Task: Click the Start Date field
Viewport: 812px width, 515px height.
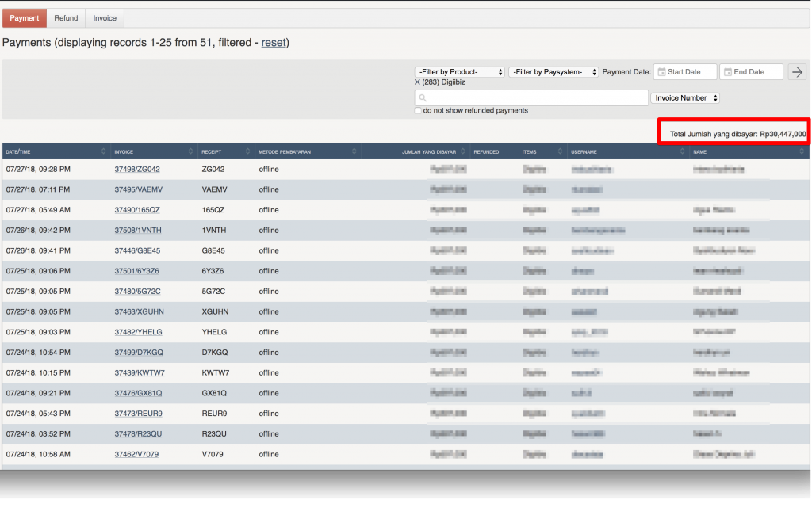Action: [x=685, y=72]
